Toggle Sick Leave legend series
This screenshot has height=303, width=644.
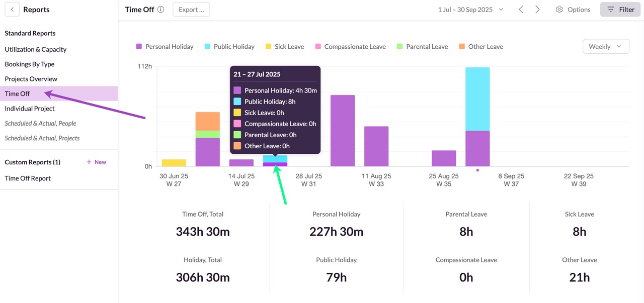[284, 47]
